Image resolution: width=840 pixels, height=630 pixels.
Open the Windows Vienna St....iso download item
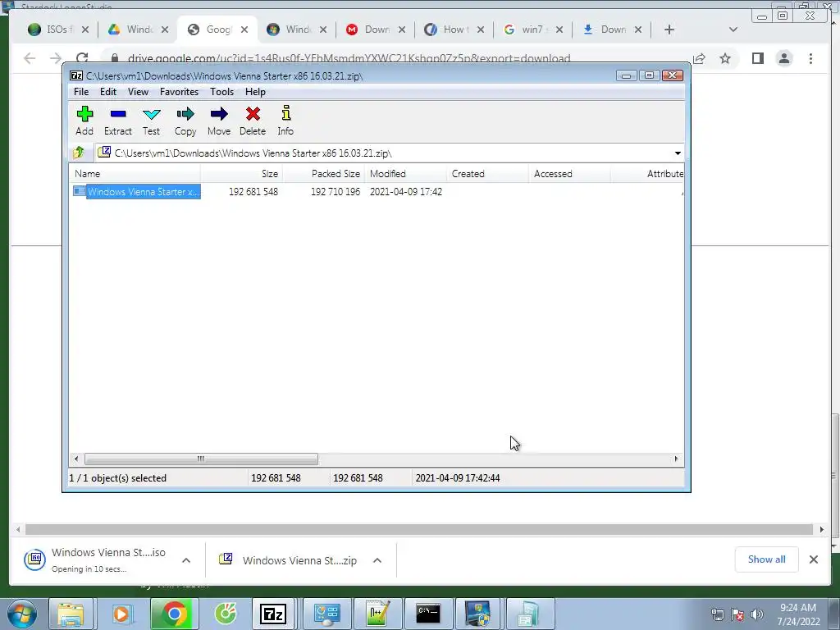pos(95,560)
